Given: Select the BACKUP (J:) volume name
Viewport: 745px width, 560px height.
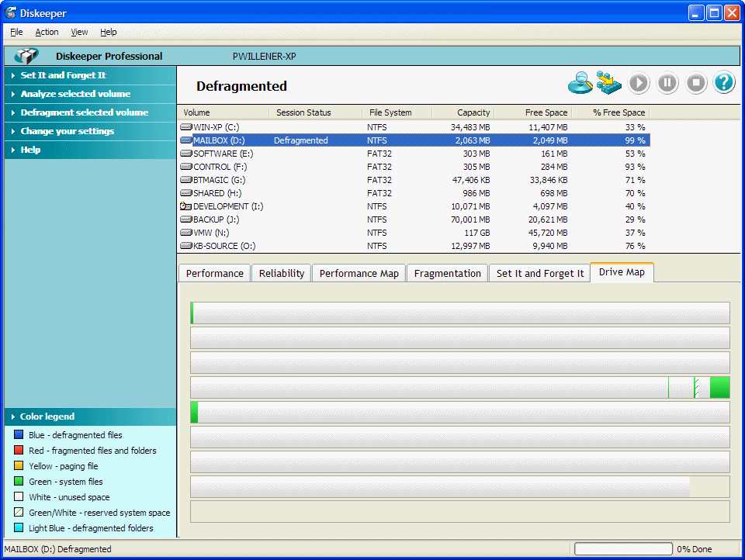Looking at the screenshot, I should 217,220.
